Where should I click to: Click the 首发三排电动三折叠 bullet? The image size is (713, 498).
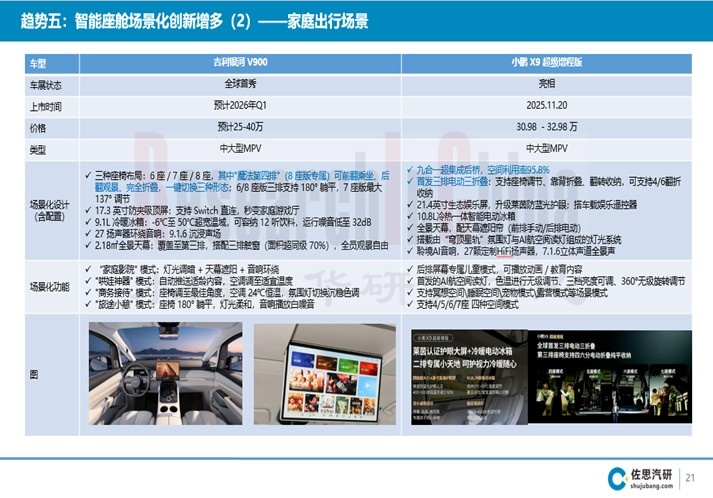click(x=544, y=187)
